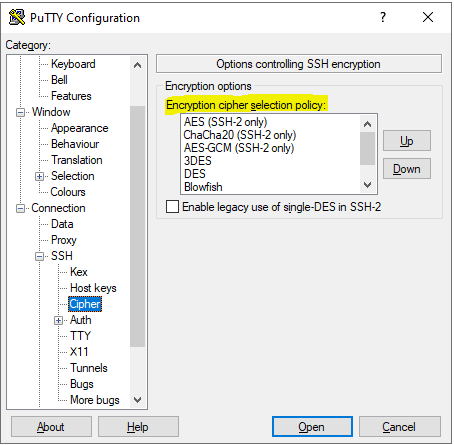Collapse the Window tree node

(20, 112)
